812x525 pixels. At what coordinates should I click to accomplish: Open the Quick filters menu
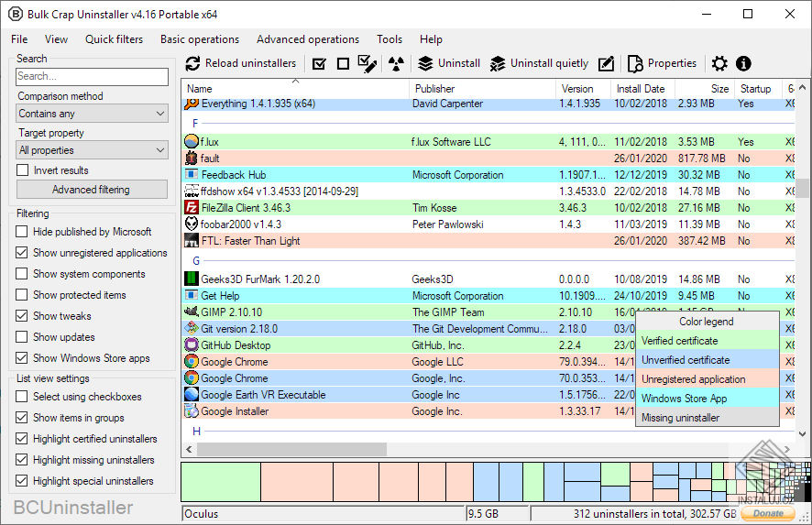[114, 39]
